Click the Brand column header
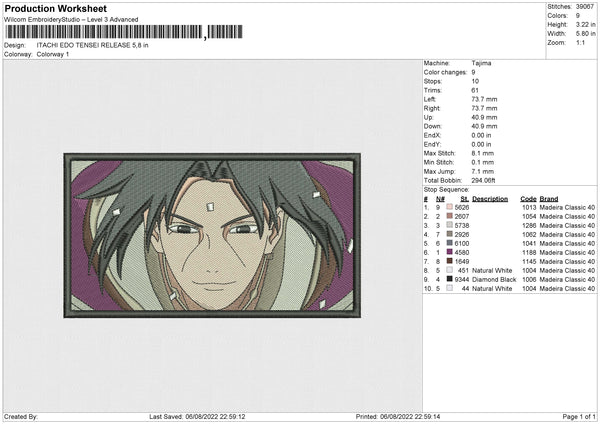Screen dimensions: 600x424 tap(549, 199)
